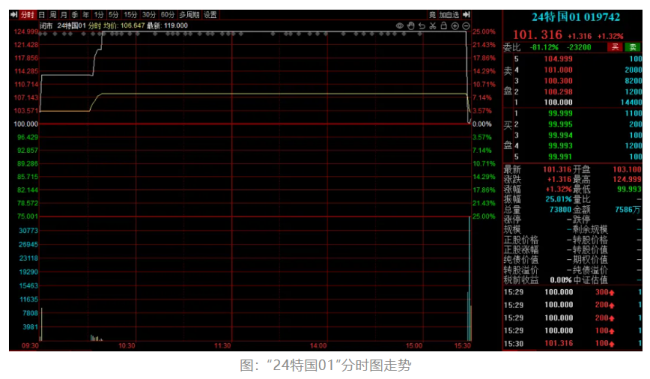
Task: Select buy level 3 price 99.994
Action: pyautogui.click(x=560, y=135)
